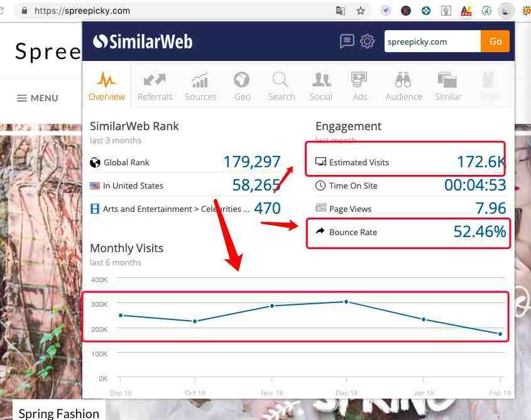Switch to the Geo tab

click(242, 87)
